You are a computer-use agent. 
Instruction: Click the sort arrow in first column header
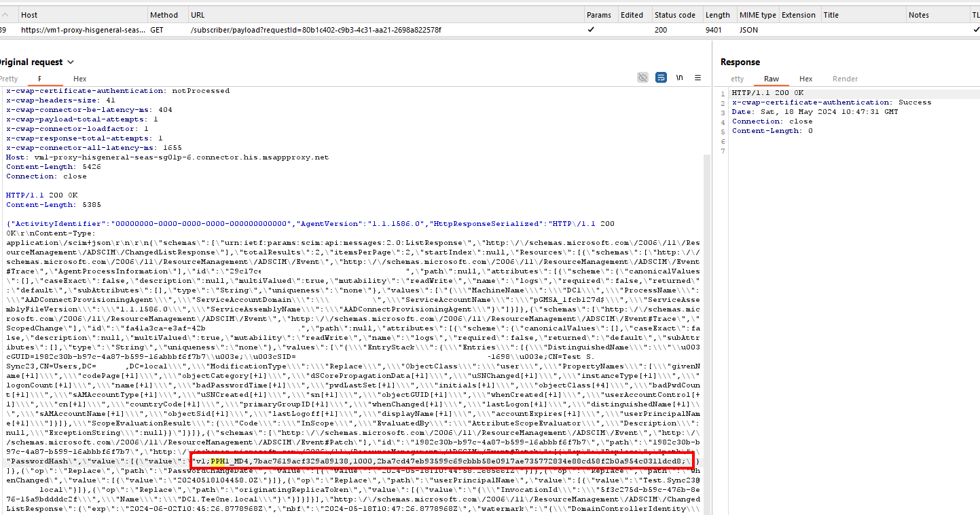tap(5, 14)
